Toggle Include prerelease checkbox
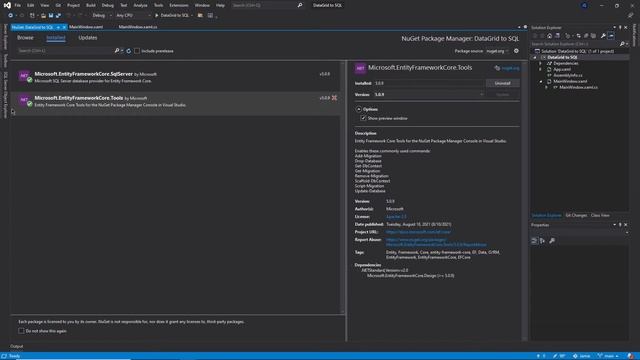 [137, 51]
